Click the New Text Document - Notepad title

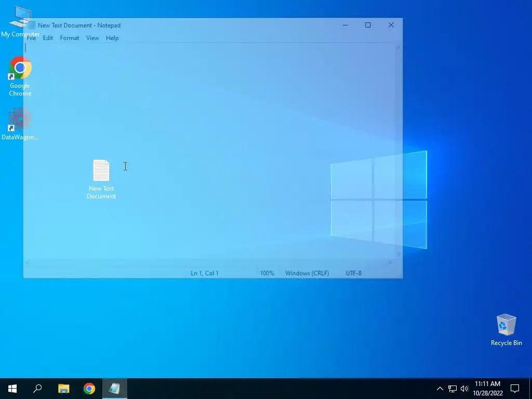pos(79,25)
